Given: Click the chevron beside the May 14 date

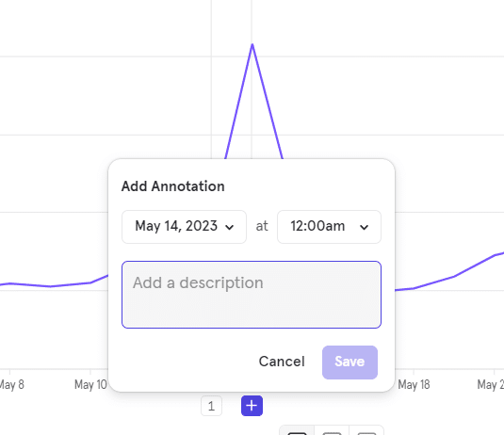Looking at the screenshot, I should point(229,228).
